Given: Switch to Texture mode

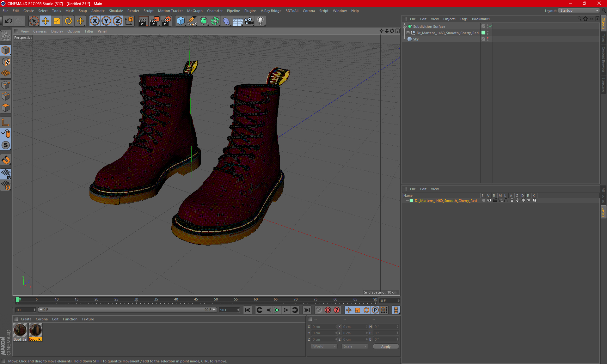Looking at the screenshot, I should click(x=6, y=62).
